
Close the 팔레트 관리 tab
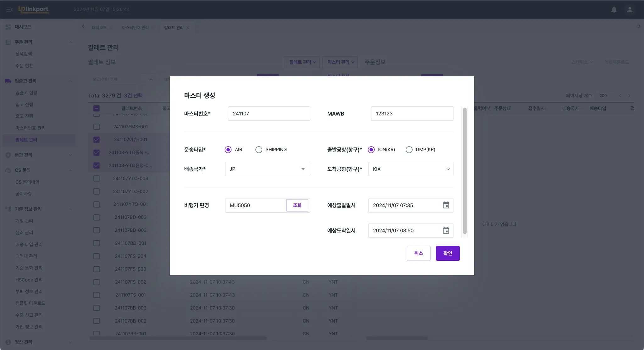pos(188,28)
